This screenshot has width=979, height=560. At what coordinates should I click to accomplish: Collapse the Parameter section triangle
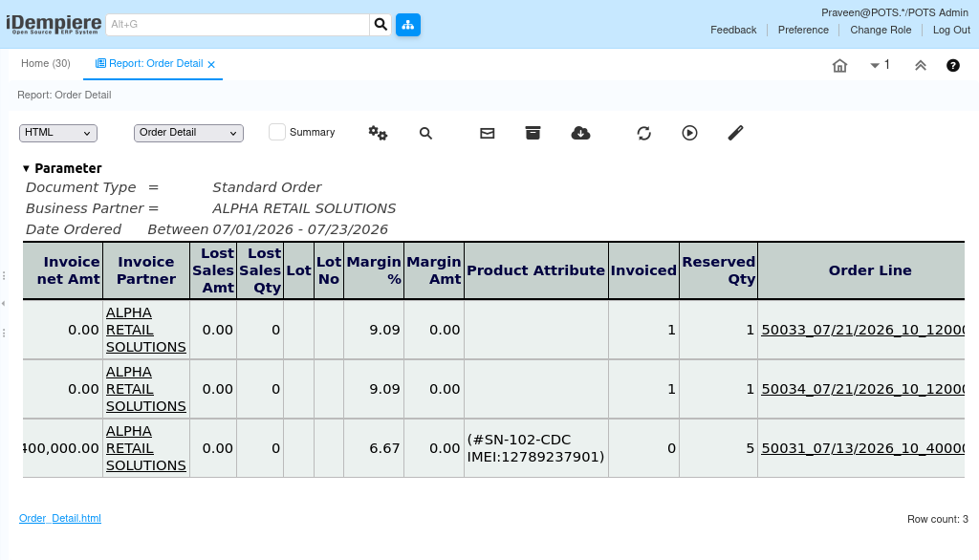(x=26, y=168)
